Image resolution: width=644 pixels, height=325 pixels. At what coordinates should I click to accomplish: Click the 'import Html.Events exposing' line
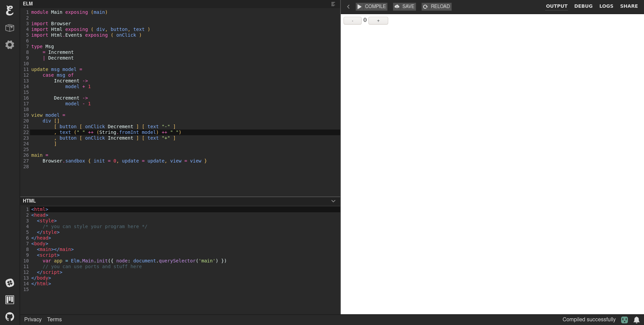(86, 35)
